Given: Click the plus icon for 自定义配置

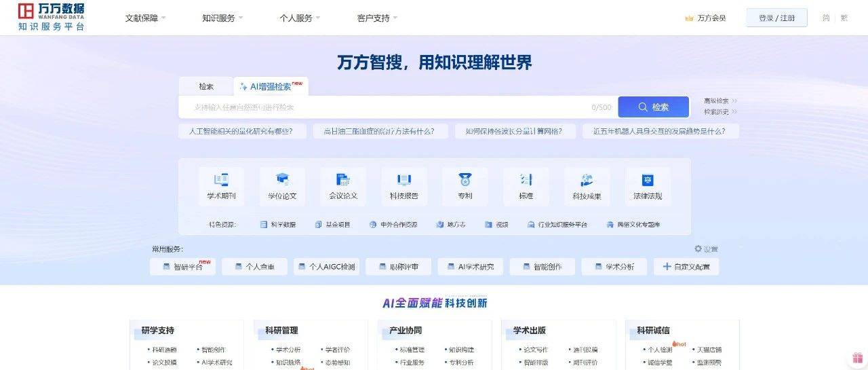Looking at the screenshot, I should [x=667, y=267].
